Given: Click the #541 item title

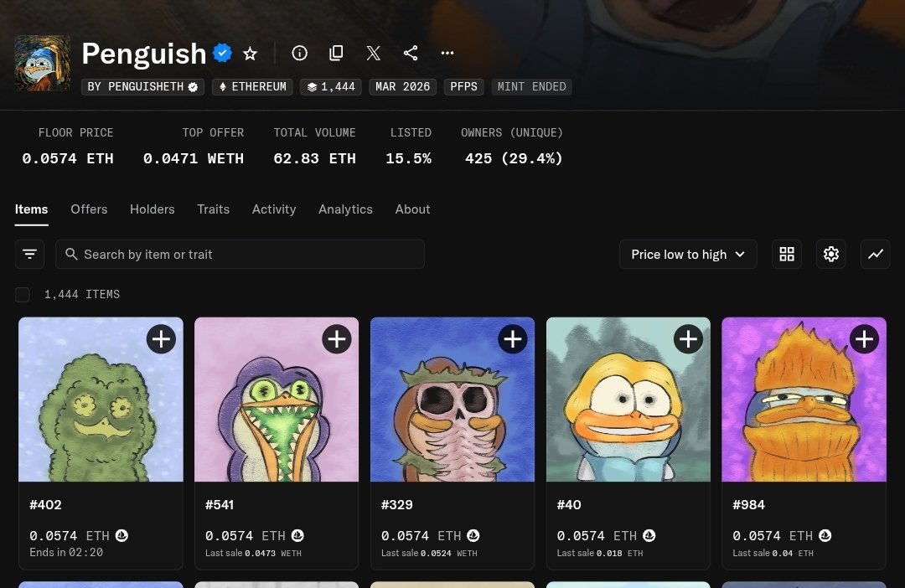Looking at the screenshot, I should (220, 505).
